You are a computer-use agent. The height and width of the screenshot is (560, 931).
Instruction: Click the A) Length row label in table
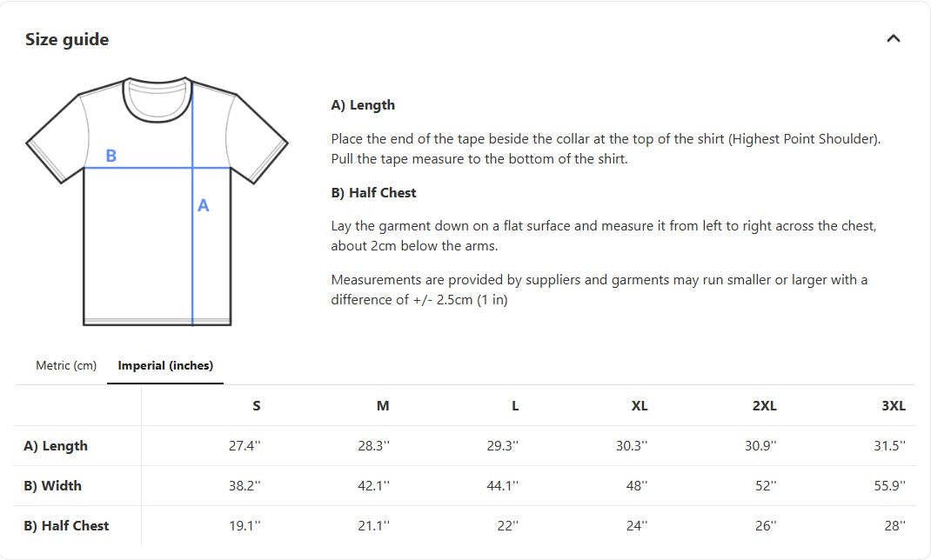[56, 446]
